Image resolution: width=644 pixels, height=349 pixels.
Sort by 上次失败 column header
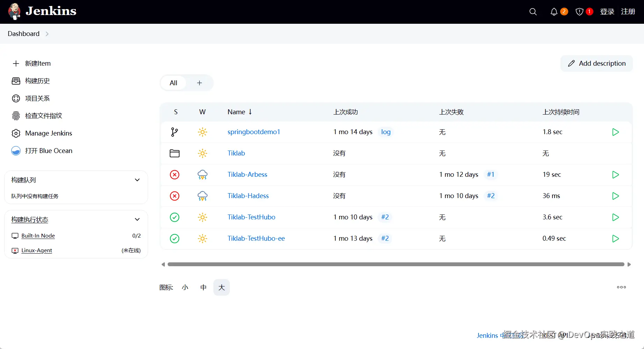point(452,112)
